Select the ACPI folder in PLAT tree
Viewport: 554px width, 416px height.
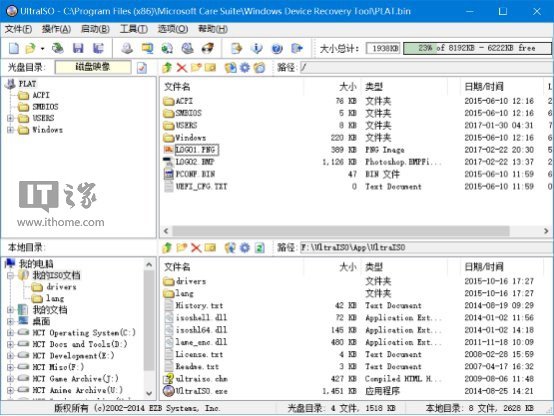[x=41, y=95]
